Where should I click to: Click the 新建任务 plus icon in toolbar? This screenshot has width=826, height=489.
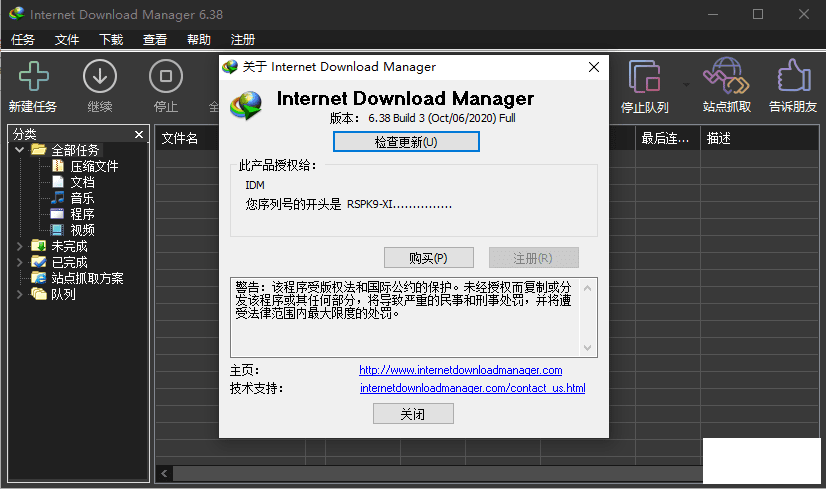tap(34, 76)
